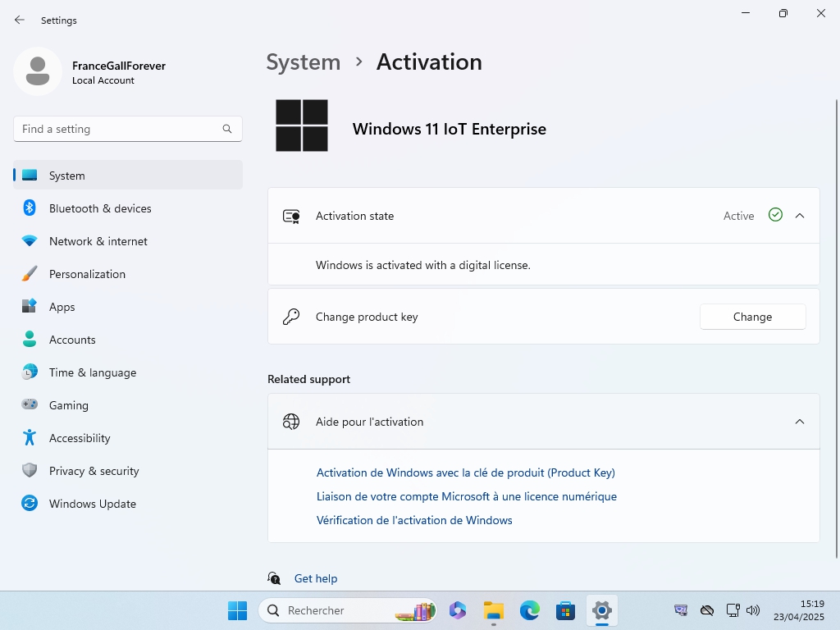
Task: Select the Gaming controller icon
Action: [x=30, y=405]
